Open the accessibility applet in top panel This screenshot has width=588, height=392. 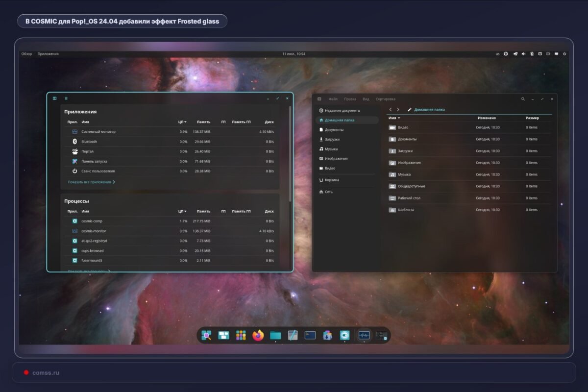point(506,54)
